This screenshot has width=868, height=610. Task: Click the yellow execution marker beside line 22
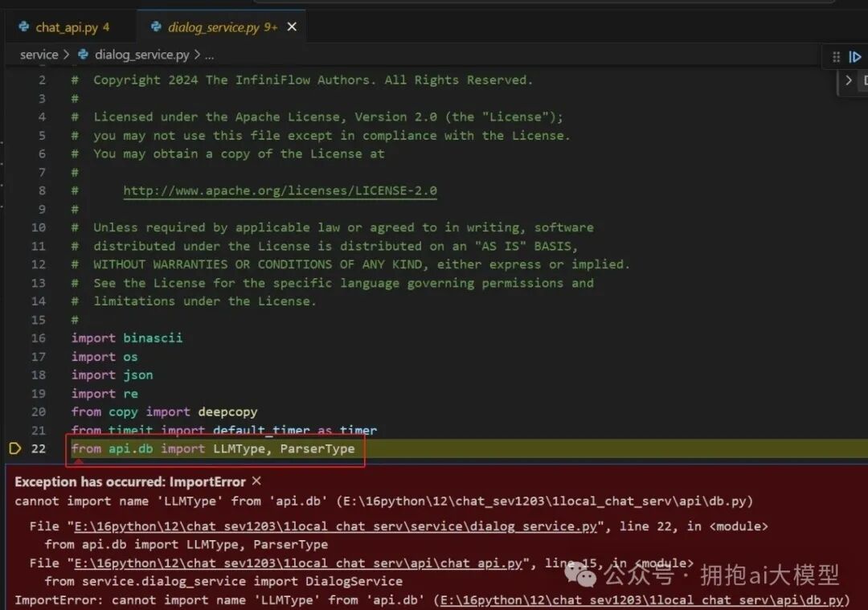click(14, 448)
